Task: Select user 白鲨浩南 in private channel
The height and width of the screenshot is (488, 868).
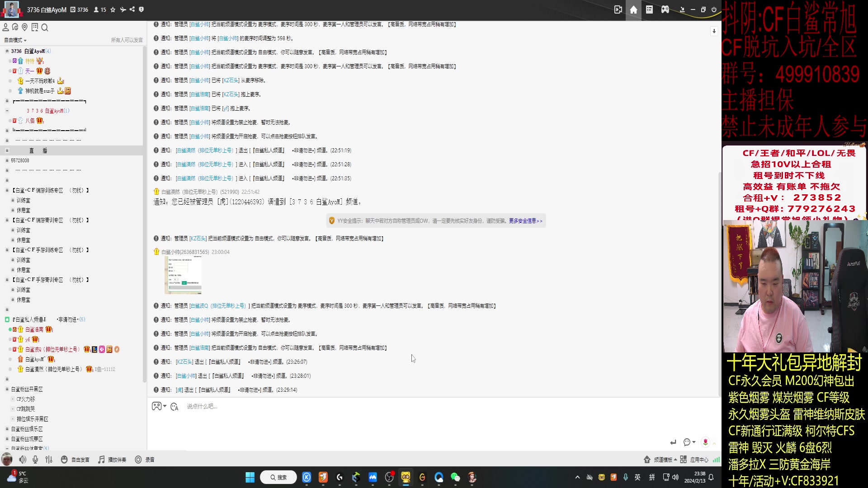Action: coord(34,329)
